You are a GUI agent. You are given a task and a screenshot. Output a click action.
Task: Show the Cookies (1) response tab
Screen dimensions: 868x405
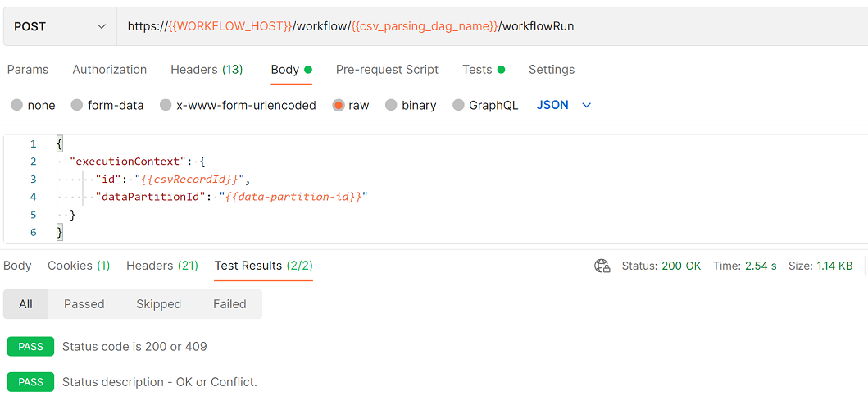(79, 266)
